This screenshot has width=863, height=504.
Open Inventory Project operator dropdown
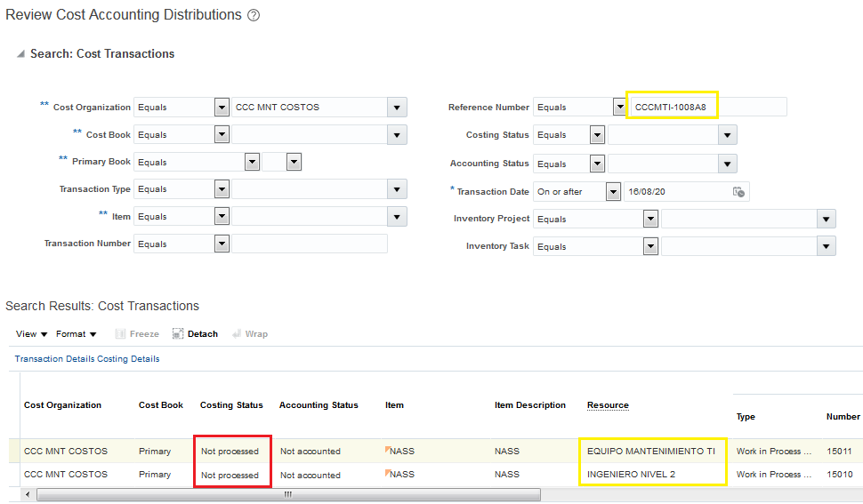pos(650,219)
